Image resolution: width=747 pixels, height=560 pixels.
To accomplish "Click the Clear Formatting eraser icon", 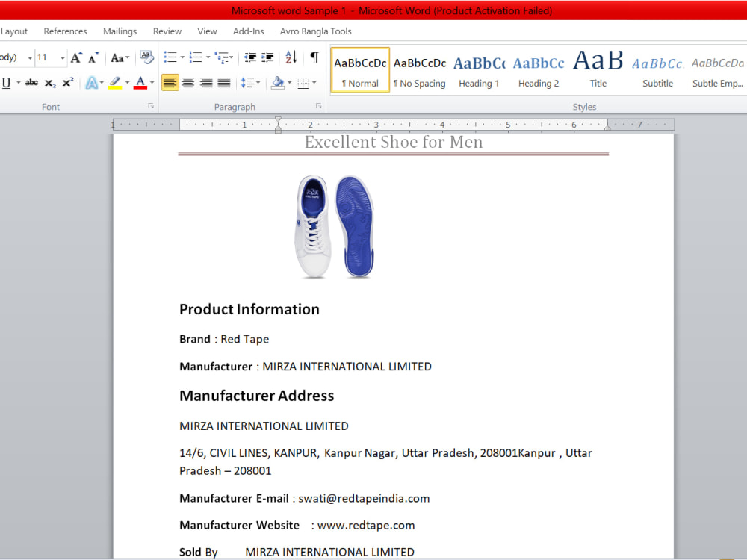I will tap(146, 57).
